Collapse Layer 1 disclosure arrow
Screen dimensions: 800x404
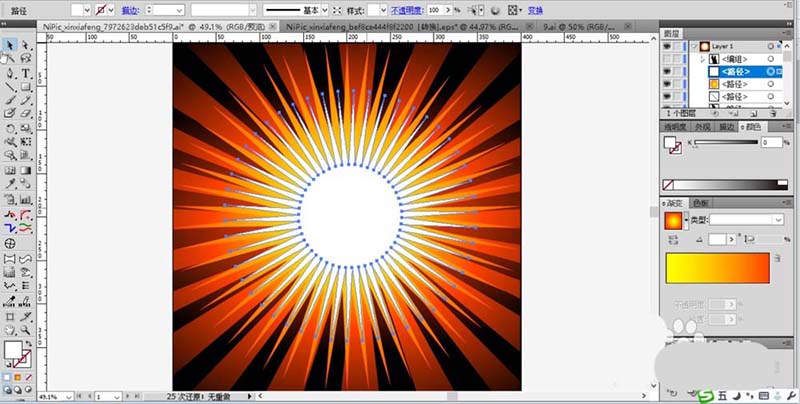point(694,46)
